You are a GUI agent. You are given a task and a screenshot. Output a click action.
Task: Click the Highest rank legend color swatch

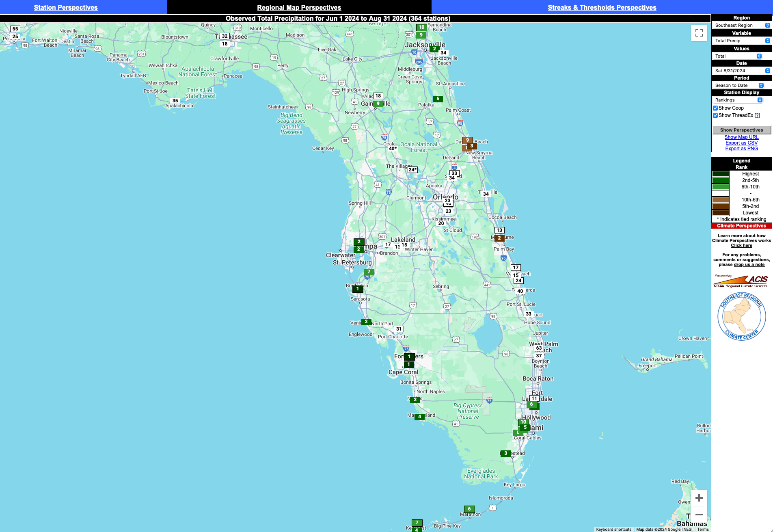(721, 174)
